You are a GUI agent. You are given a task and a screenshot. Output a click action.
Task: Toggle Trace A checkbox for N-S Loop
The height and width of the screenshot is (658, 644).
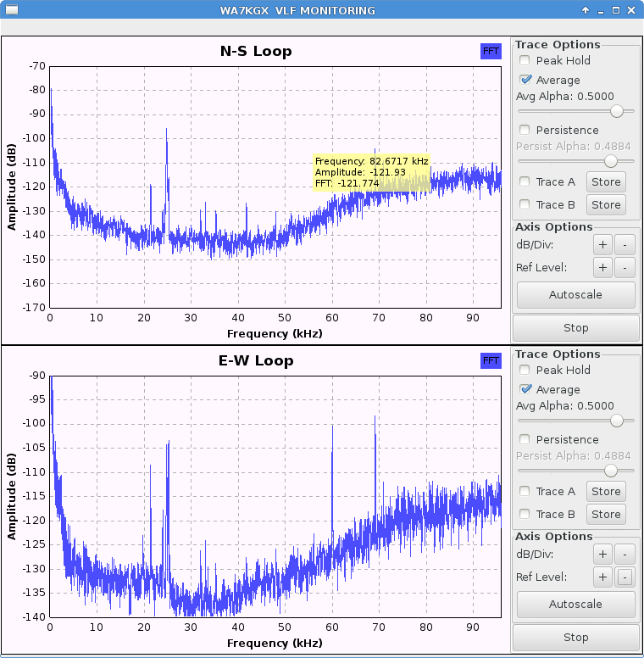point(525,181)
